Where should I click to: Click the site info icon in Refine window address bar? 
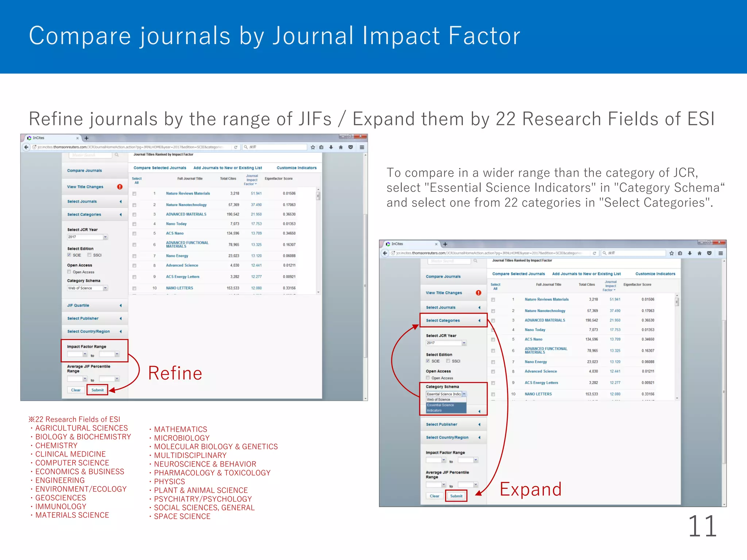34,147
